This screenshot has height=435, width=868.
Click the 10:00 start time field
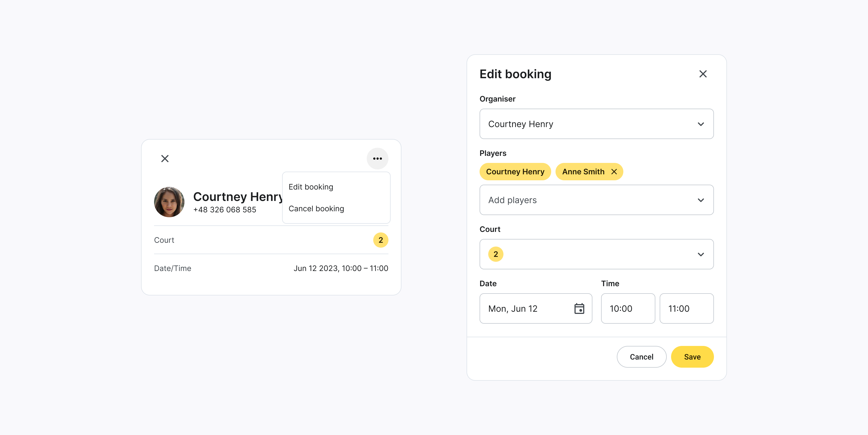(627, 308)
